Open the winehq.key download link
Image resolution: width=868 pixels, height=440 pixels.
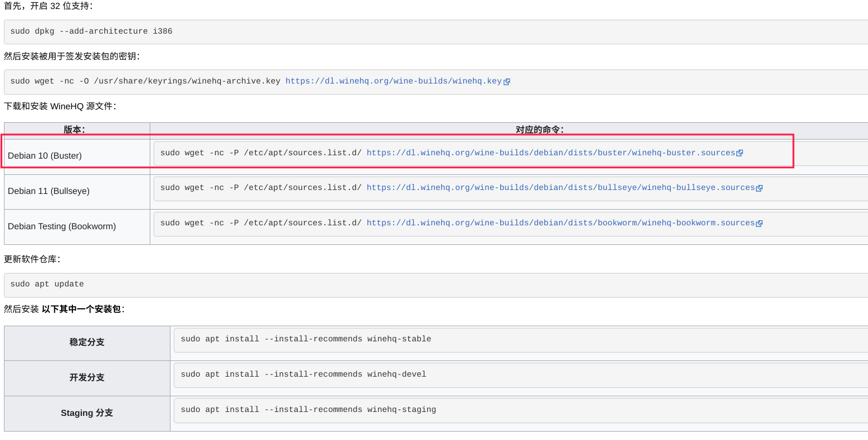393,81
